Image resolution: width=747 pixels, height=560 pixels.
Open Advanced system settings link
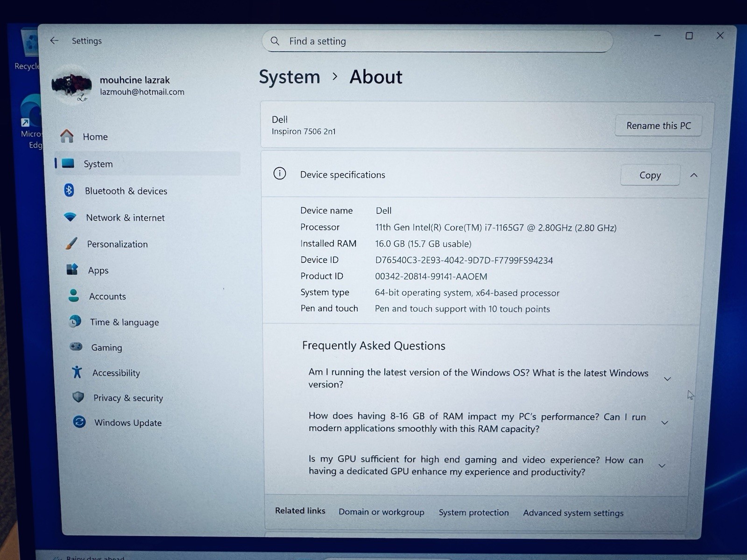pyautogui.click(x=573, y=513)
